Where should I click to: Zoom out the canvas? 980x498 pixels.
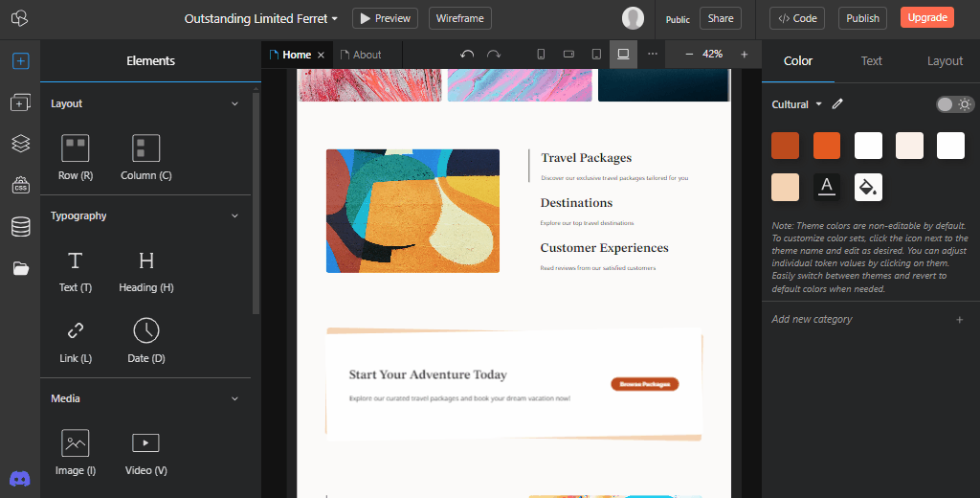coord(689,55)
